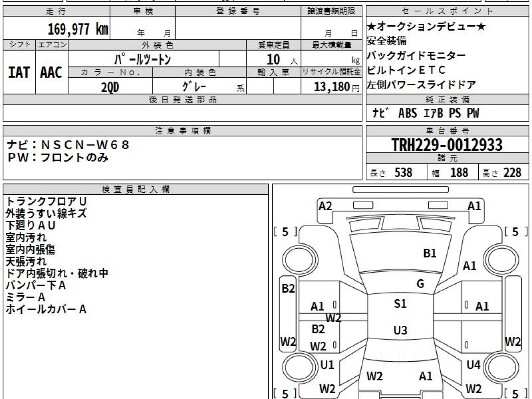Select the note ドア内張切れ・破れ中
The width and height of the screenshot is (532, 399).
click(x=57, y=273)
